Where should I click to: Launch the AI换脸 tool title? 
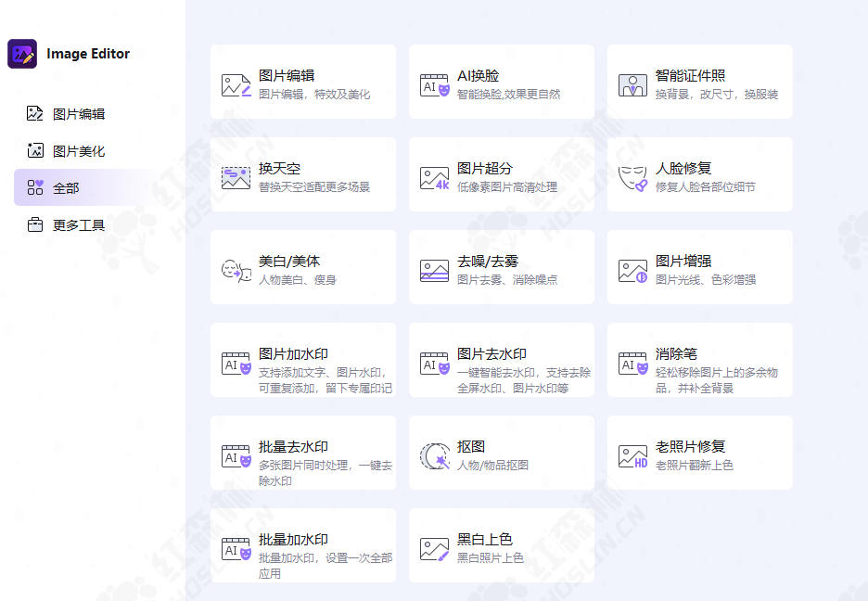click(478, 75)
